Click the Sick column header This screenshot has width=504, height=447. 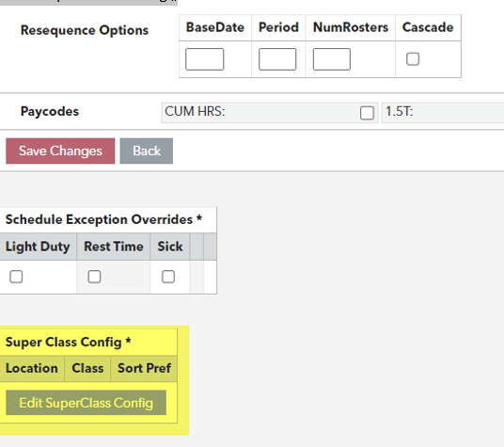click(x=169, y=247)
